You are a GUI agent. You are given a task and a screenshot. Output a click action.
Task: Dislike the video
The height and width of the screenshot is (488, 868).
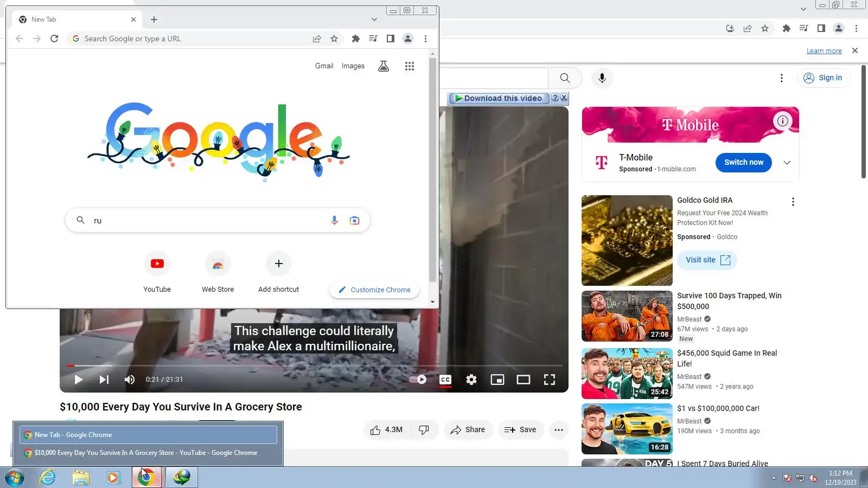tap(424, 430)
